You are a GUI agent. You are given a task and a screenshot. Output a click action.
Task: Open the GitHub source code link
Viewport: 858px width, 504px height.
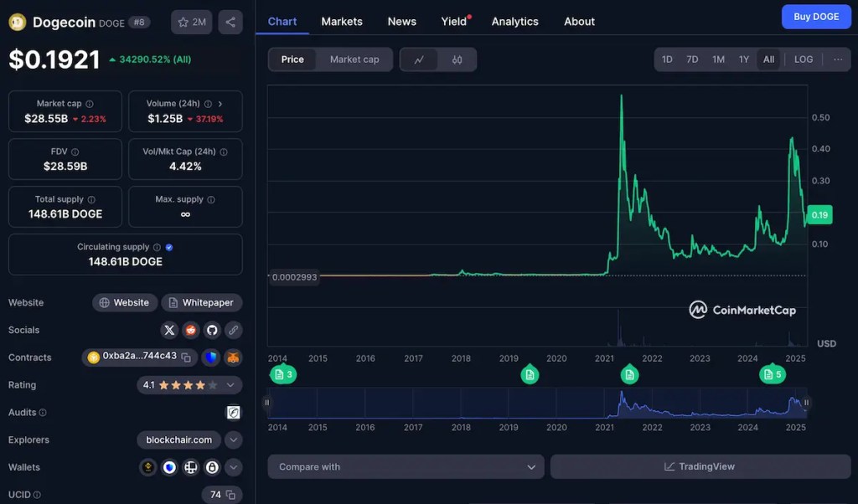pyautogui.click(x=212, y=330)
